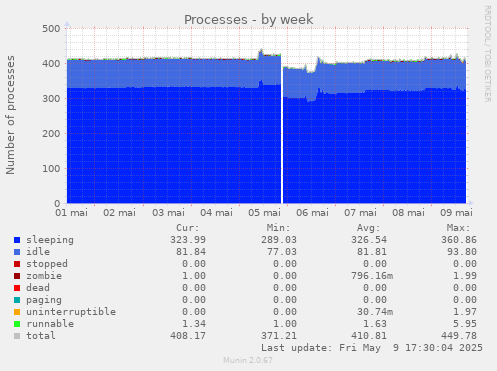Screen dimensions: 497x371
Task: Click the 'Number of processes' axis label
Action: 10,115
